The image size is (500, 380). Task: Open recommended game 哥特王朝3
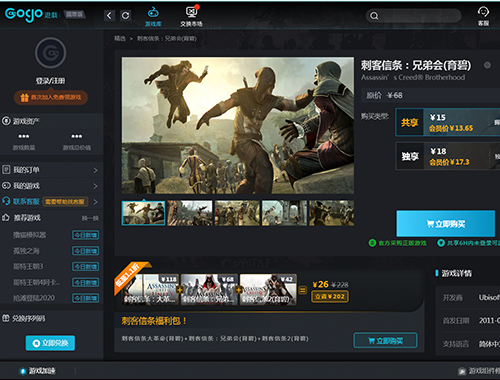tap(28, 266)
